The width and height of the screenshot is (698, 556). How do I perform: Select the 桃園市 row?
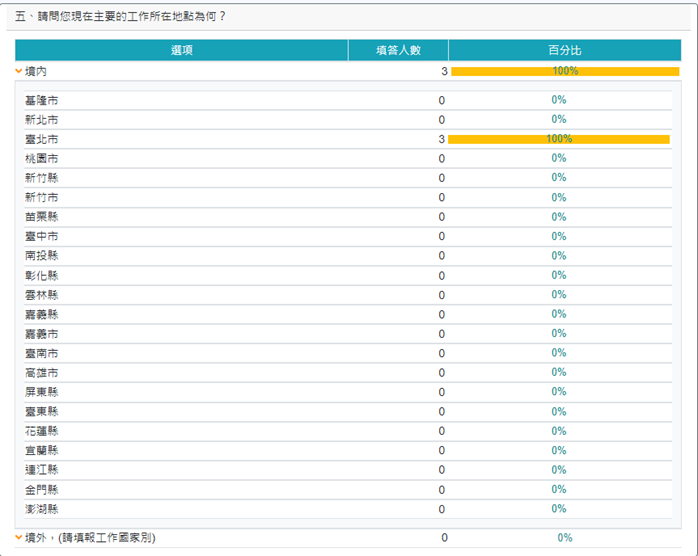pyautogui.click(x=42, y=158)
